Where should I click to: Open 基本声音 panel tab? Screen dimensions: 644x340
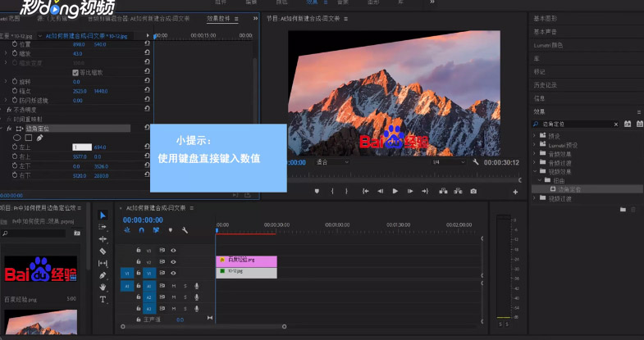click(x=546, y=32)
